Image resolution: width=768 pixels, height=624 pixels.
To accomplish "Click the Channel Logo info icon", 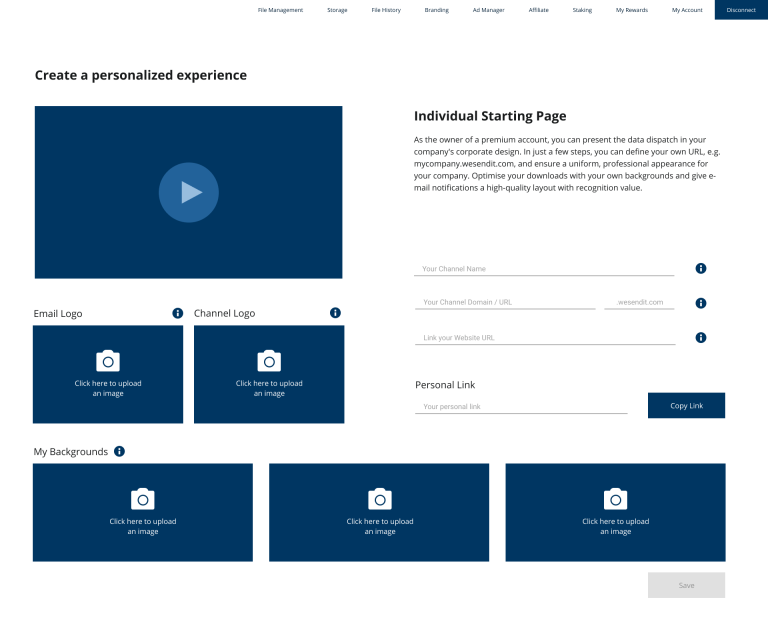I will [x=335, y=312].
